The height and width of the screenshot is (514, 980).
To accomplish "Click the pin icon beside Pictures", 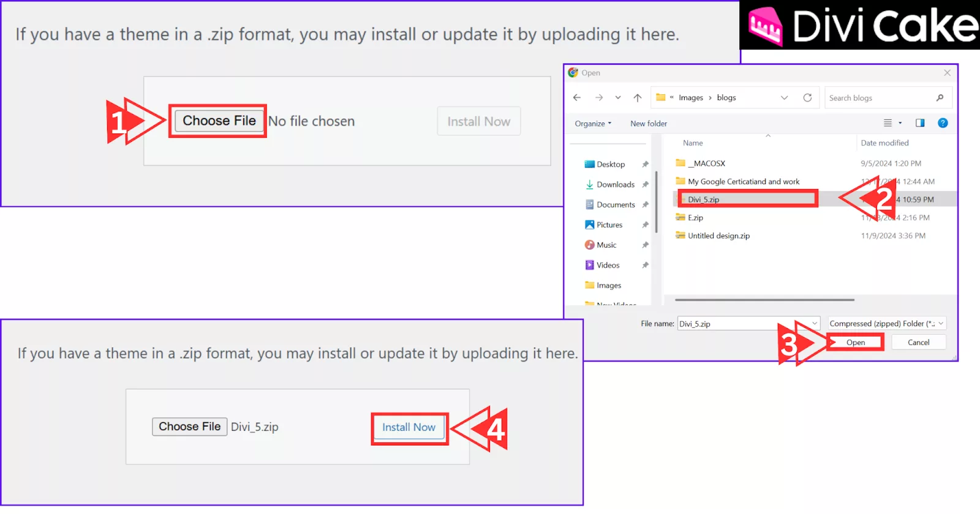I will 645,225.
